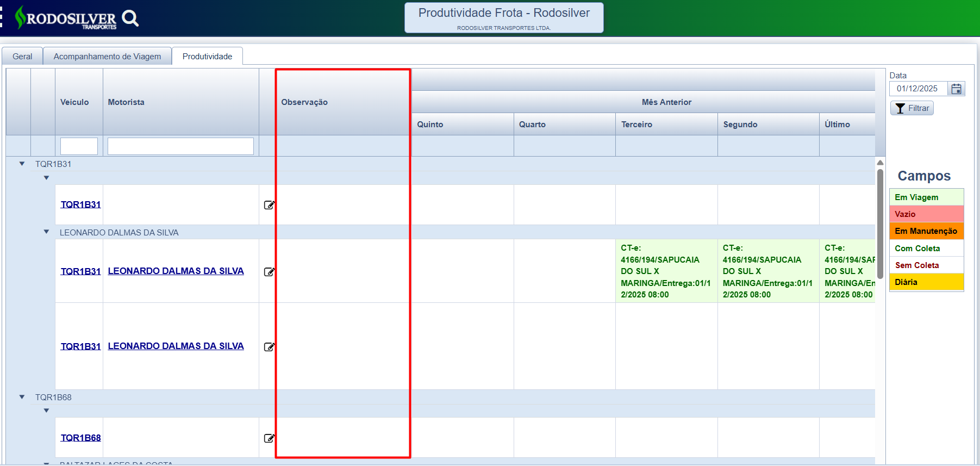
Task: Click the Em Manutenção orange legend swatch
Action: click(926, 231)
